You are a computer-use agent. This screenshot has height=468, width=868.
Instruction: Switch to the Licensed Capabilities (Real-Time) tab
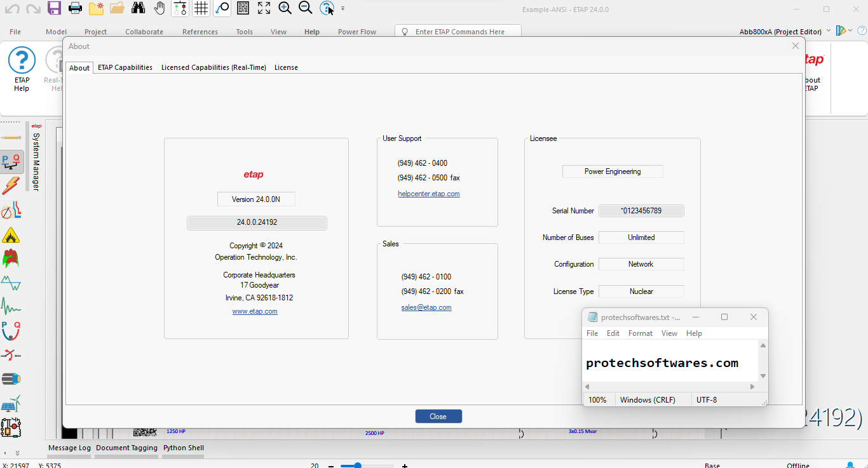pyautogui.click(x=214, y=67)
